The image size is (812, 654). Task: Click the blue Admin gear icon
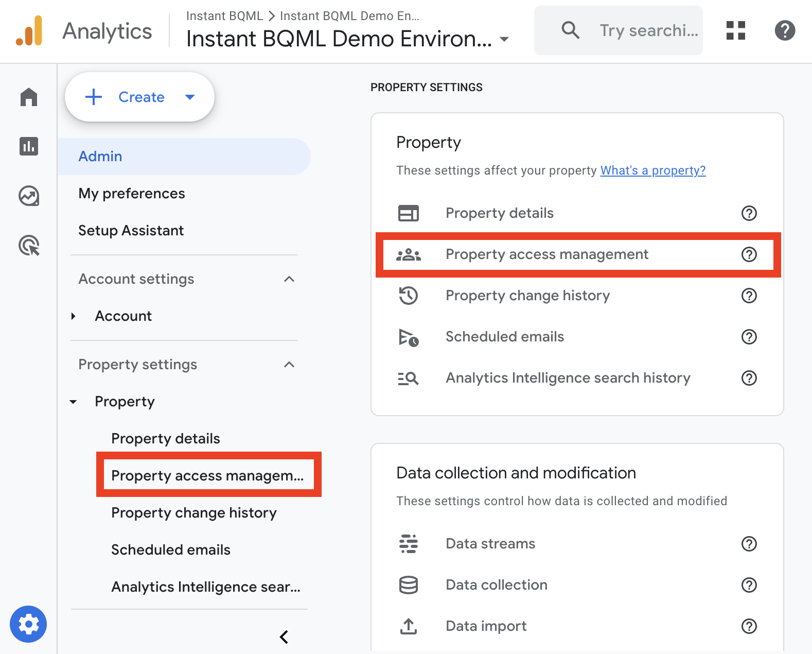[28, 624]
